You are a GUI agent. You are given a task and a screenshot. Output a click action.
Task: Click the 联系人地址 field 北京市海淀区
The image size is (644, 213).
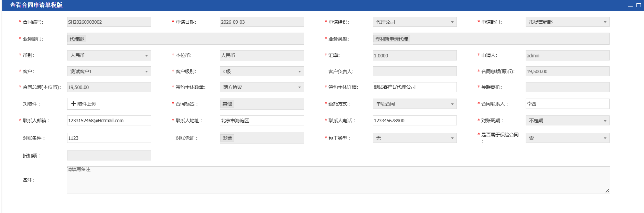pos(261,121)
